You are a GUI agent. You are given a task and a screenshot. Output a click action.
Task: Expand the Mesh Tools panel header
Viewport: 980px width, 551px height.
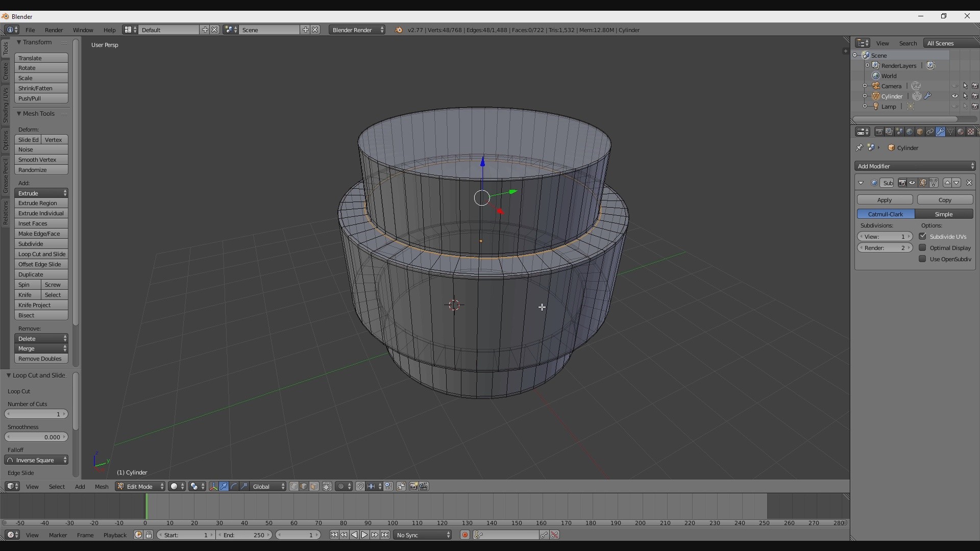pos(38,113)
